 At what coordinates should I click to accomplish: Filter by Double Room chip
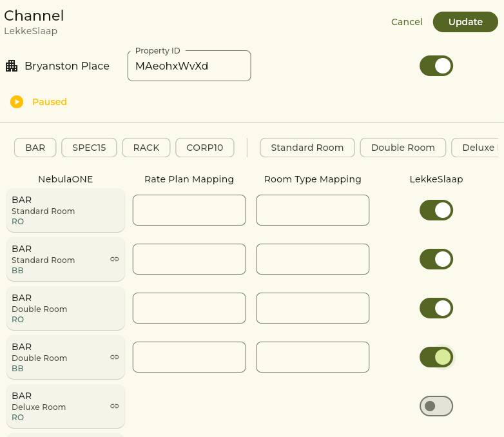coord(403,148)
